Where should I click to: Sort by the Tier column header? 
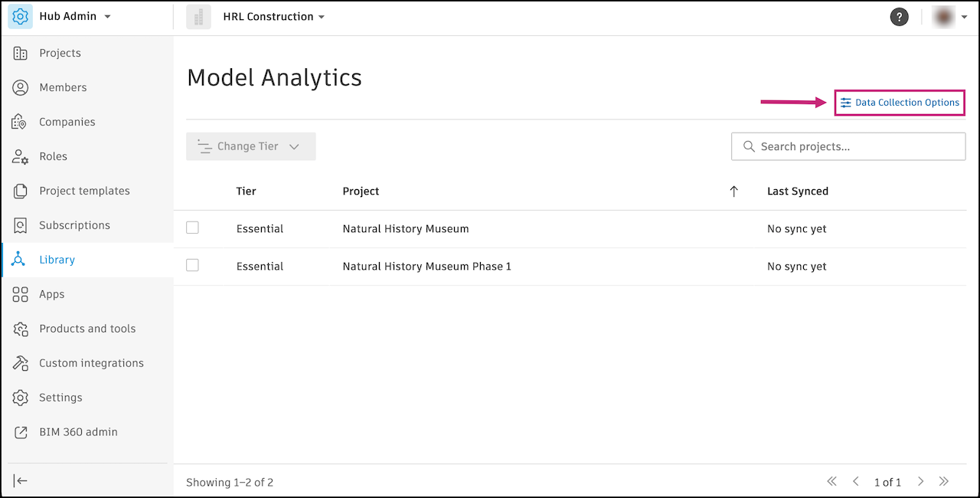tap(246, 191)
